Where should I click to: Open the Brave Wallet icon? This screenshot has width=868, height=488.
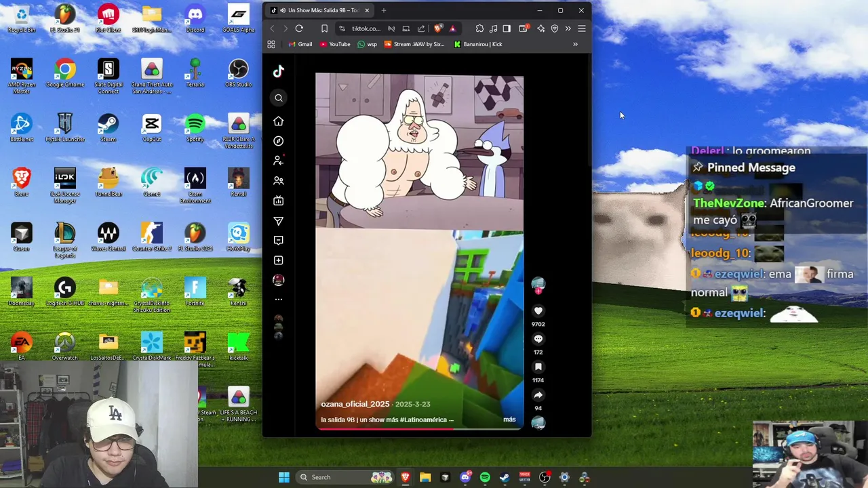tap(524, 28)
